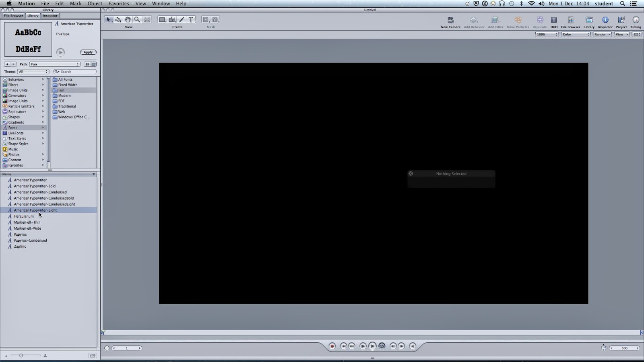Toggle audio mute speaker button
The height and width of the screenshot is (362, 644).
413,346
